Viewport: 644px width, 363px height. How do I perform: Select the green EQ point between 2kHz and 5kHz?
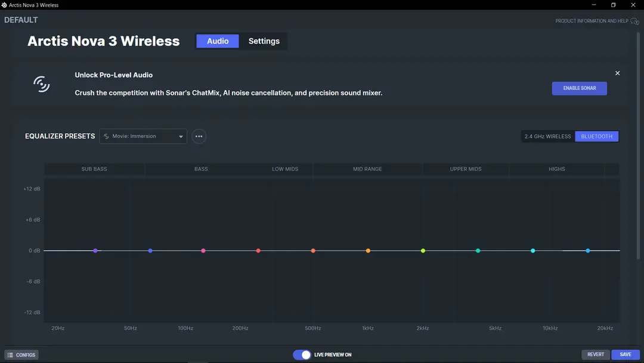point(478,251)
